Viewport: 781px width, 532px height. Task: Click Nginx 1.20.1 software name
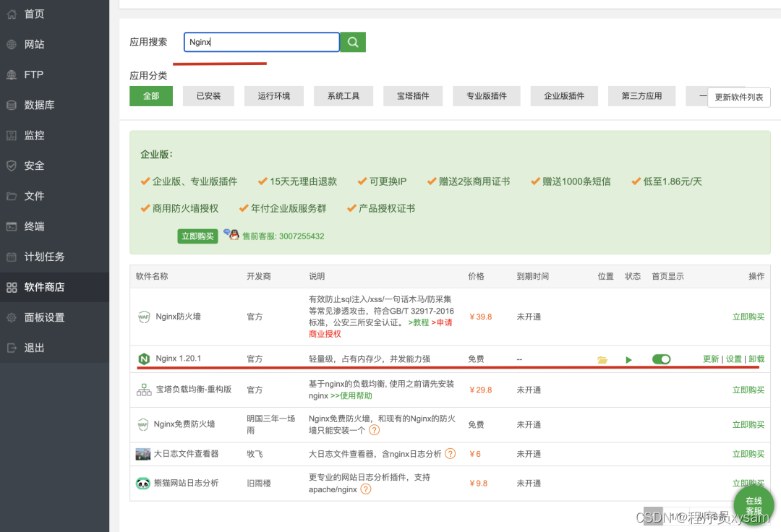[179, 359]
